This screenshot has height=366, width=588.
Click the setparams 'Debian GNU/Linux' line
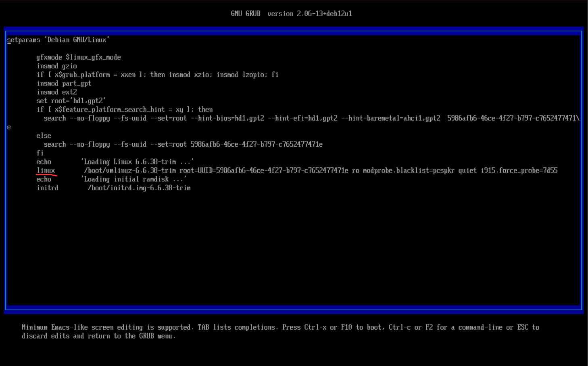58,40
